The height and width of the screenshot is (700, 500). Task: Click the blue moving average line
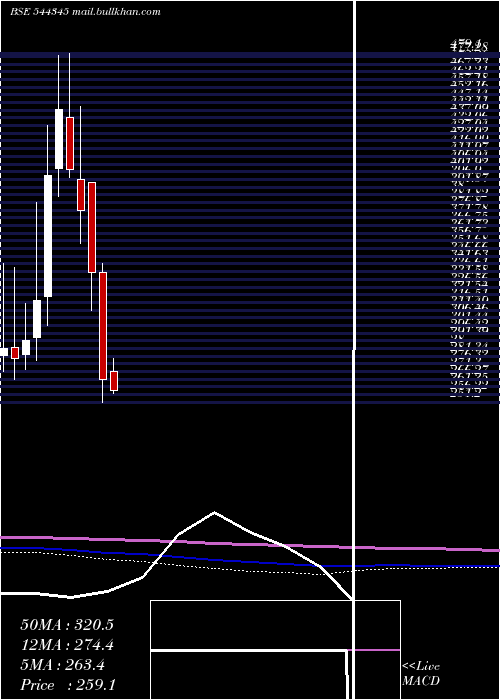(x=250, y=561)
